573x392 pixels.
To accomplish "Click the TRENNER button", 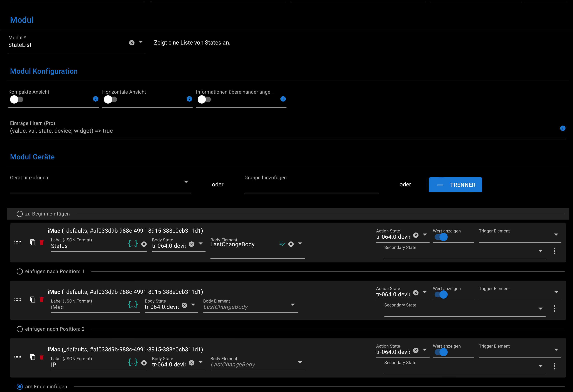I will click(x=455, y=185).
